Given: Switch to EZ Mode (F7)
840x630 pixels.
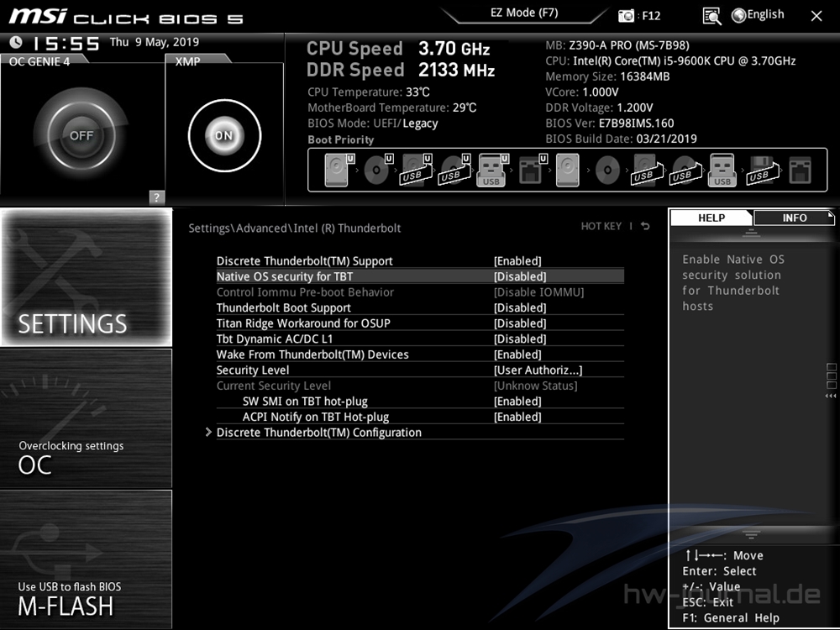Looking at the screenshot, I should tap(524, 13).
